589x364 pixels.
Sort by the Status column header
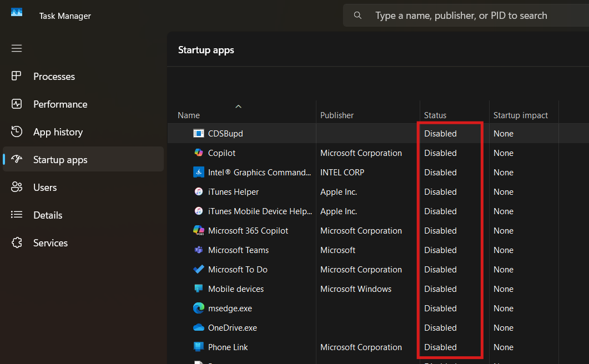click(435, 115)
